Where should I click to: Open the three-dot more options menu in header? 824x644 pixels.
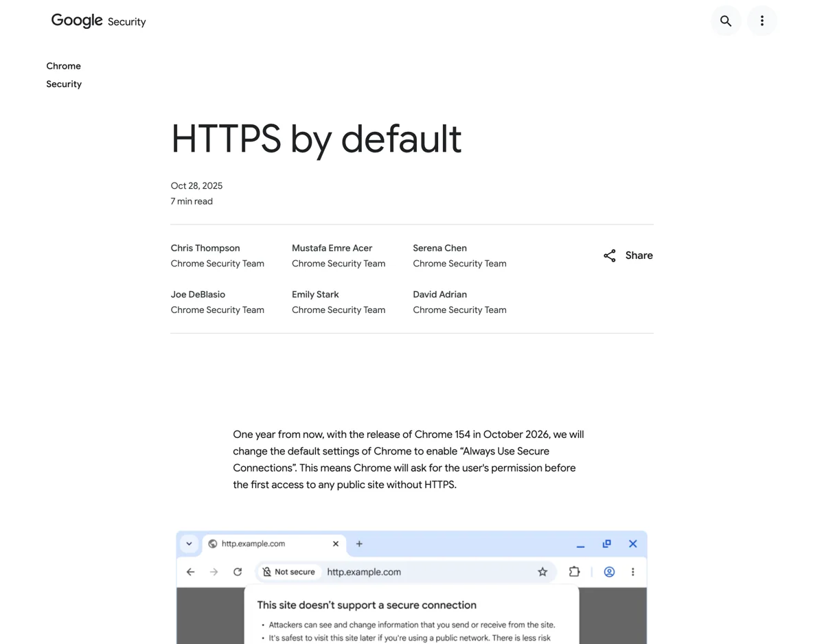(762, 21)
